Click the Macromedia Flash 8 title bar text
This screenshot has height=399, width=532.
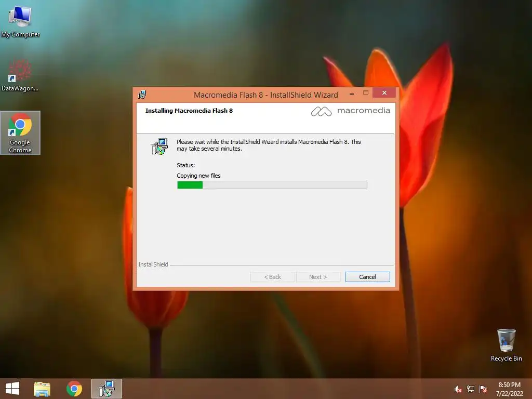tap(265, 95)
